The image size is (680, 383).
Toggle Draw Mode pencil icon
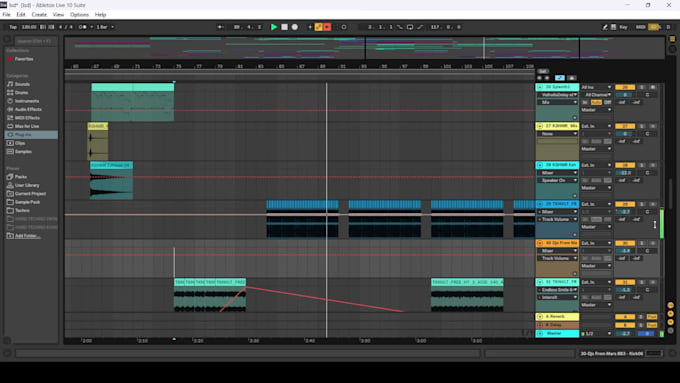coord(605,27)
